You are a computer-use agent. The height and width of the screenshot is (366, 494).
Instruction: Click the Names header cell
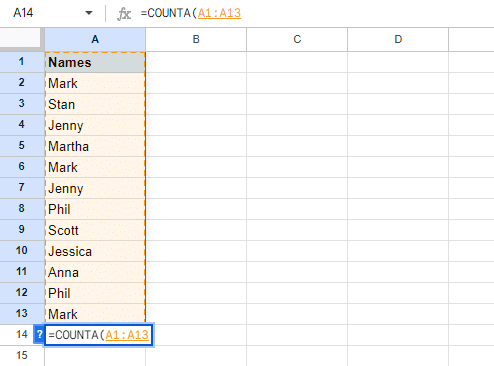pos(95,62)
